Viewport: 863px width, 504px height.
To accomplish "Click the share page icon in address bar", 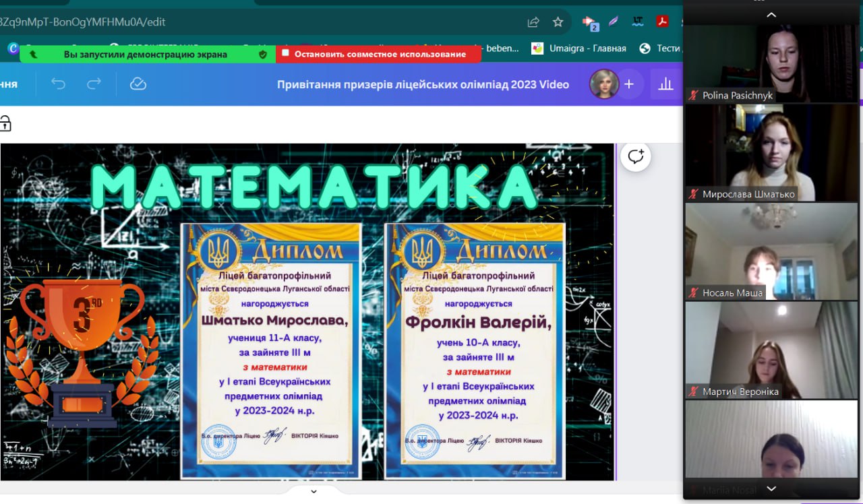I will [x=533, y=22].
